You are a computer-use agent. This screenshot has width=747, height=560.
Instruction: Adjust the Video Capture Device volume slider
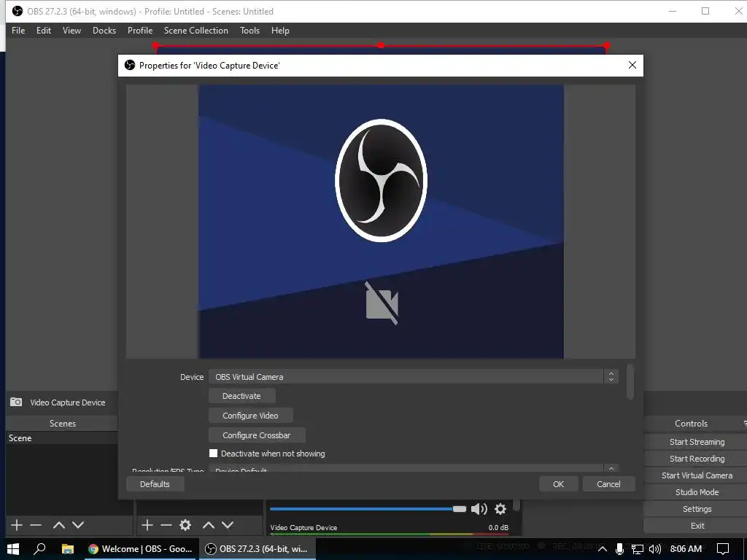pos(368,509)
